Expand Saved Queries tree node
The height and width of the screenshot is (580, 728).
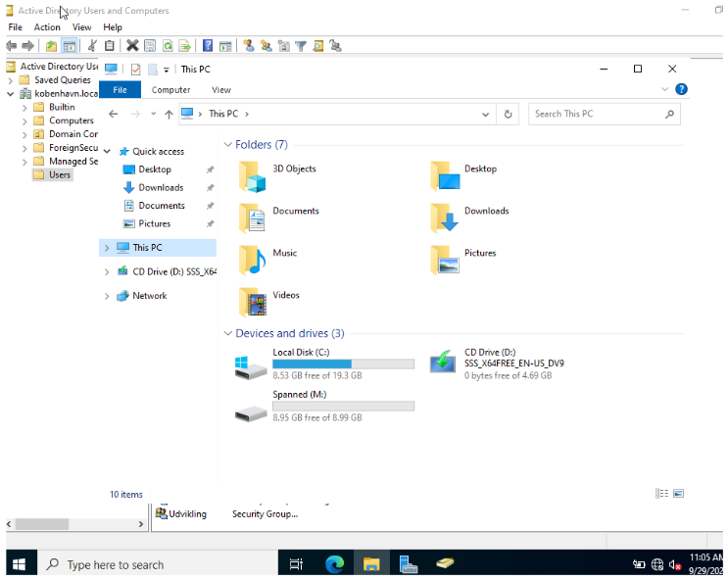[10, 80]
